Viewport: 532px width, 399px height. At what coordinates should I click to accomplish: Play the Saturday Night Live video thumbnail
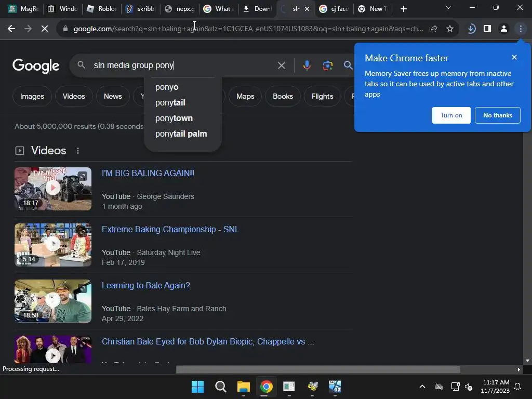(53, 245)
